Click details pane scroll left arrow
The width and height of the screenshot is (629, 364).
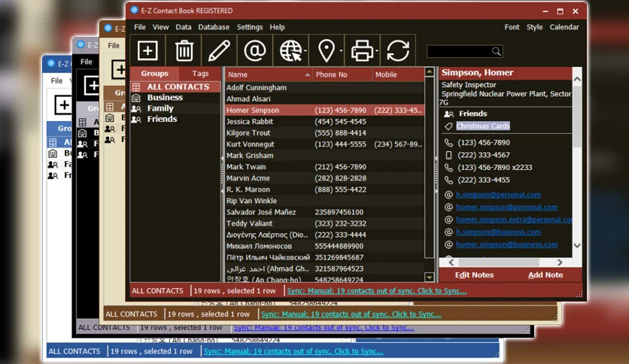(451, 262)
